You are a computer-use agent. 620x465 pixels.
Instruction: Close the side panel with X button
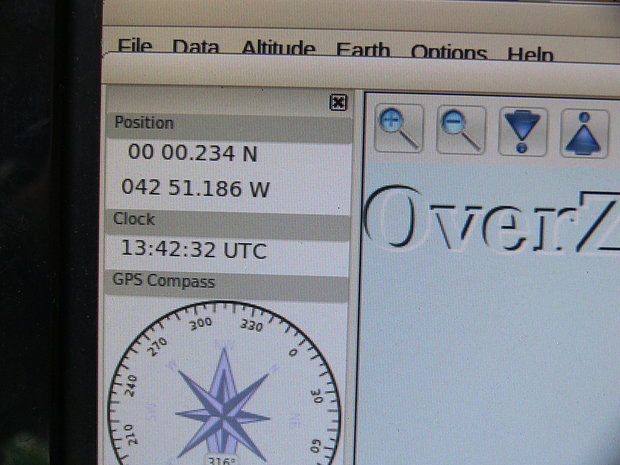point(338,102)
